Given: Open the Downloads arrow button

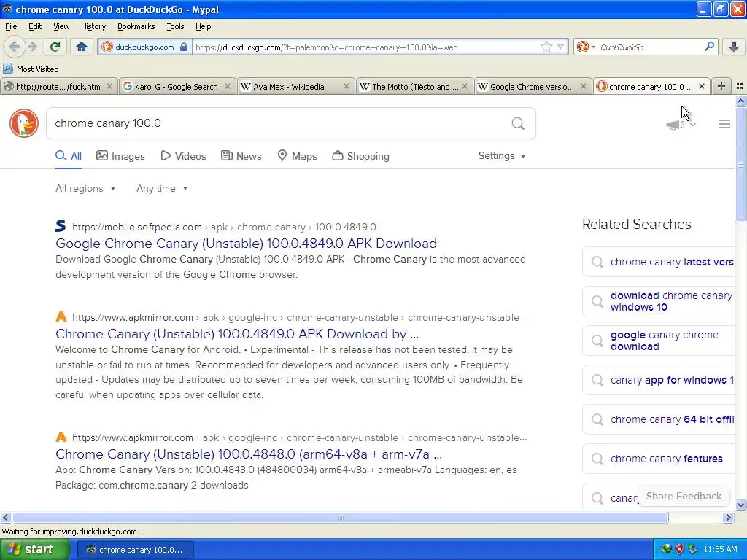Looking at the screenshot, I should pyautogui.click(x=734, y=47).
